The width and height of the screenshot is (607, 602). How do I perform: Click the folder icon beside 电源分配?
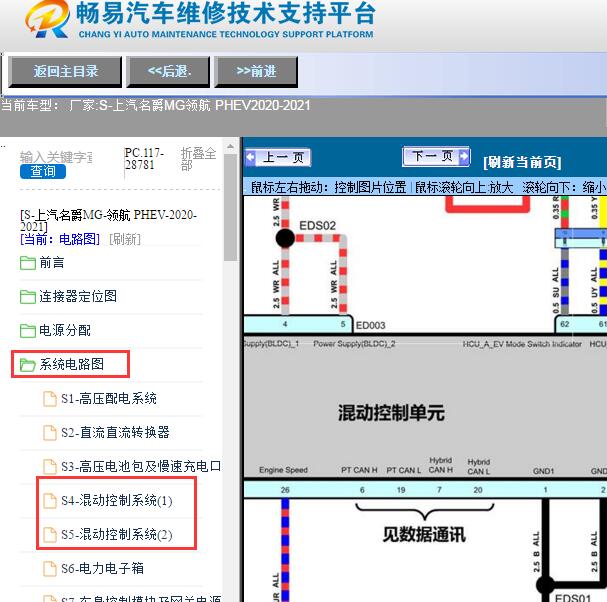click(28, 330)
